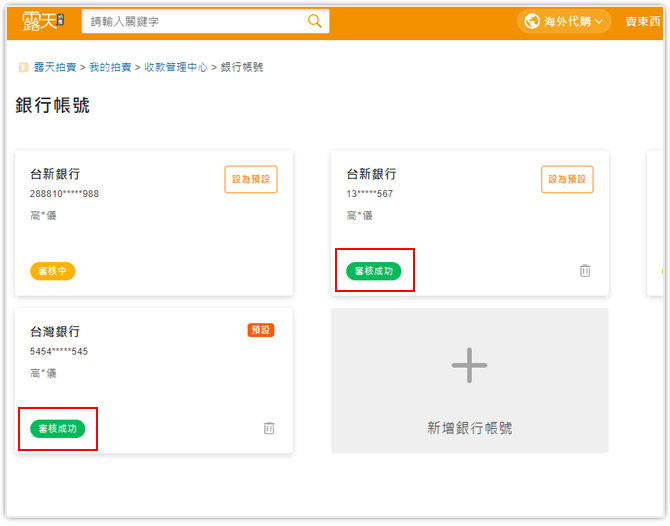The width and height of the screenshot is (670, 526).
Task: Click the 露天 logo in the header
Action: [44, 21]
